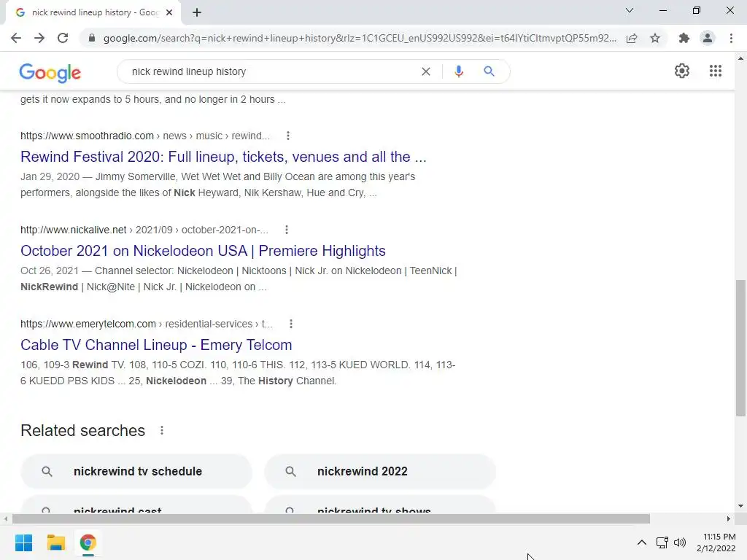Open the Chrome taskbar icon
Viewport: 747px width, 560px height.
pyautogui.click(x=88, y=542)
